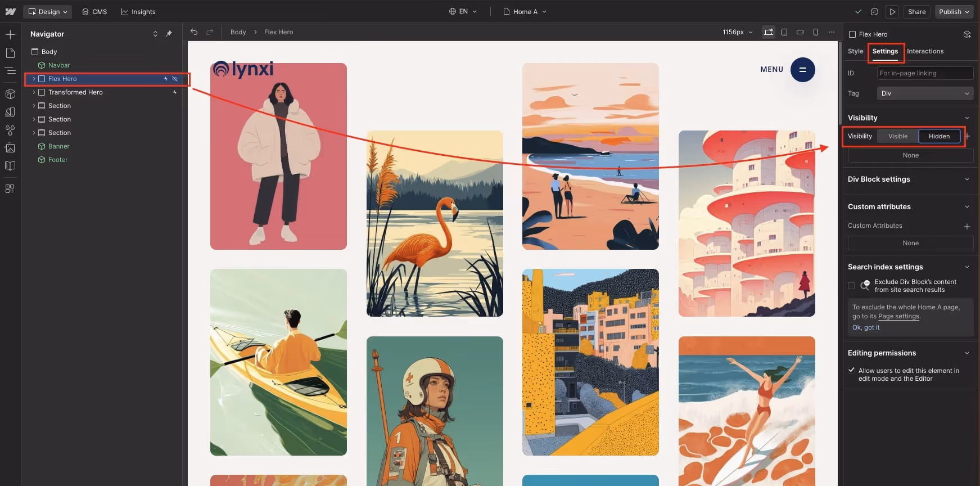Dismiss the note with Ok, got it
Image resolution: width=980 pixels, height=486 pixels.
[866, 327]
